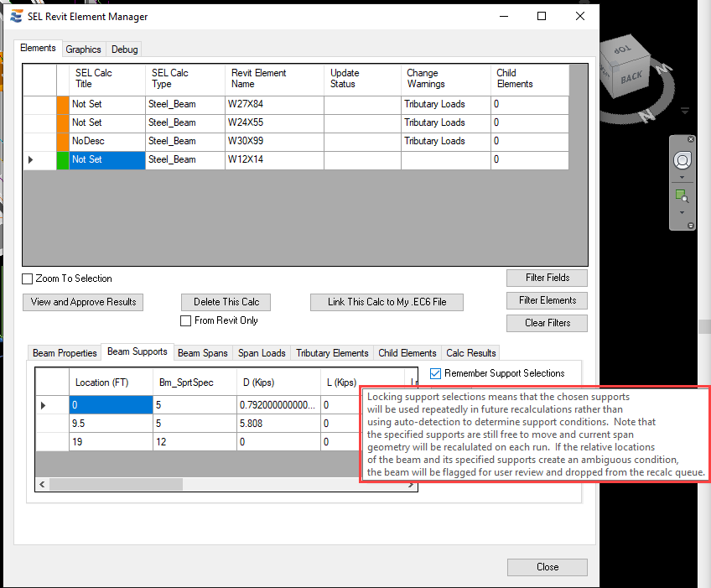The image size is (711, 588).
Task: Uncheck Remember Support Selections
Action: (x=435, y=373)
